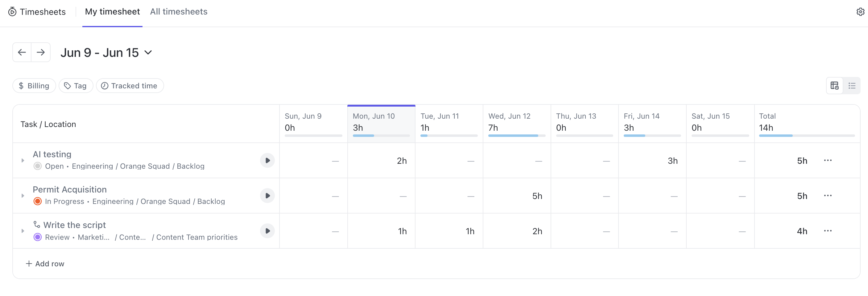Open more options for AI testing row
868x296 pixels.
tap(828, 161)
